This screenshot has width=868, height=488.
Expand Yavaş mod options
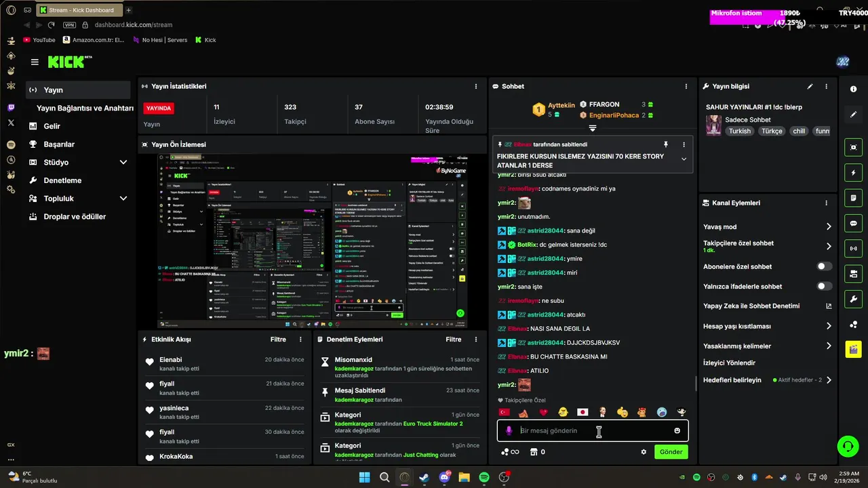tap(829, 227)
